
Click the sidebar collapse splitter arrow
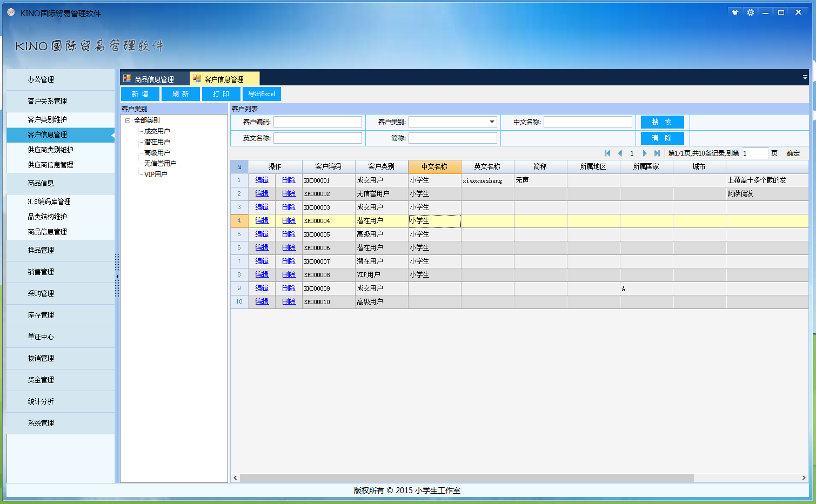click(x=117, y=276)
